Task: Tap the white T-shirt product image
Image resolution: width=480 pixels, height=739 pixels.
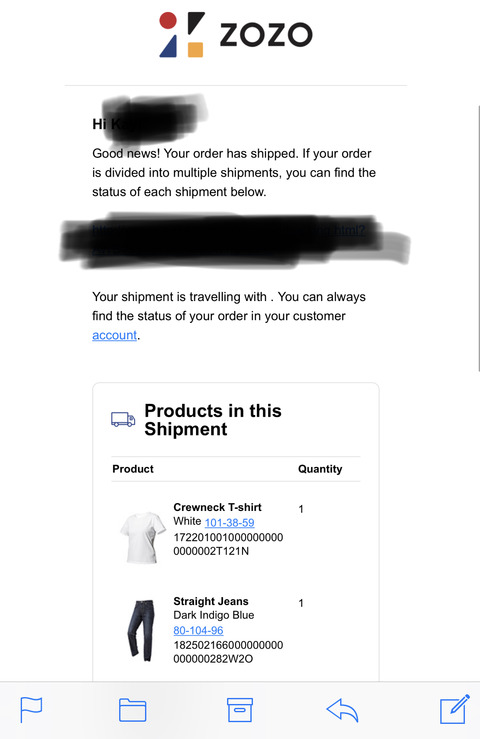Action: (x=142, y=537)
